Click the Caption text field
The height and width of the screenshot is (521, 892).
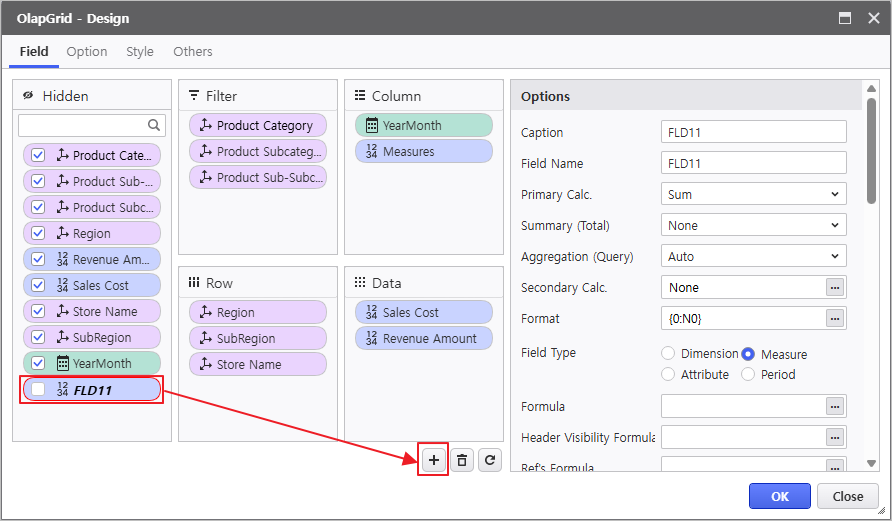[x=754, y=133]
